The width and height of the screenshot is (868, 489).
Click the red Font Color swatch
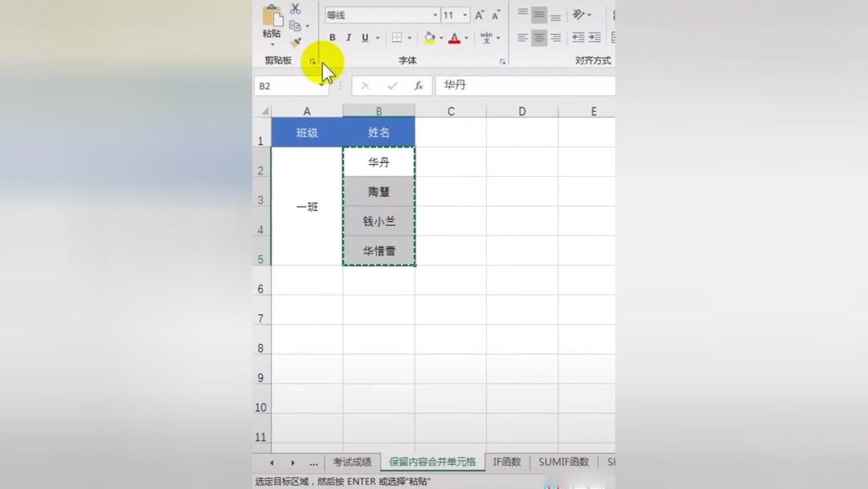click(455, 38)
